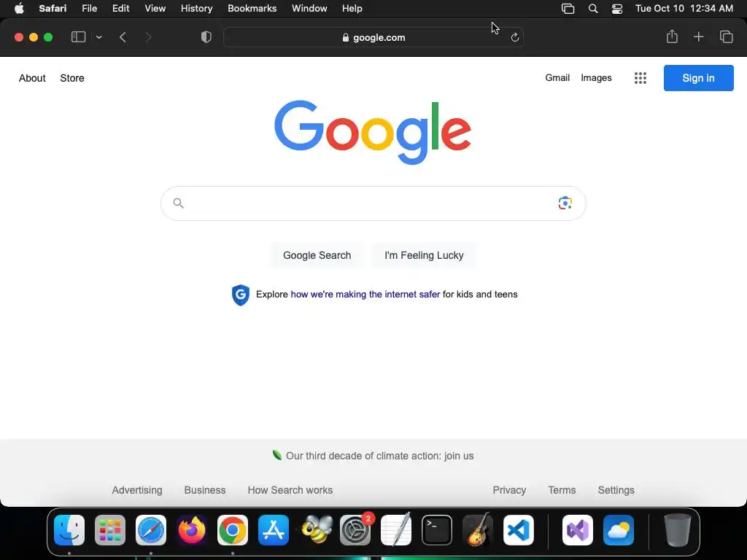The height and width of the screenshot is (560, 747).
Task: Open the Terms footer link
Action: pyautogui.click(x=562, y=490)
